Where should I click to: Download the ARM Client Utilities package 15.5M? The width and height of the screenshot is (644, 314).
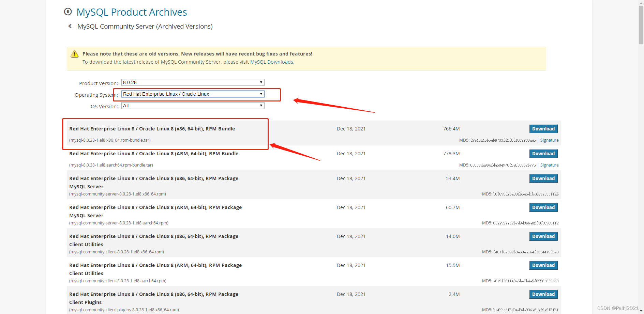pyautogui.click(x=543, y=265)
